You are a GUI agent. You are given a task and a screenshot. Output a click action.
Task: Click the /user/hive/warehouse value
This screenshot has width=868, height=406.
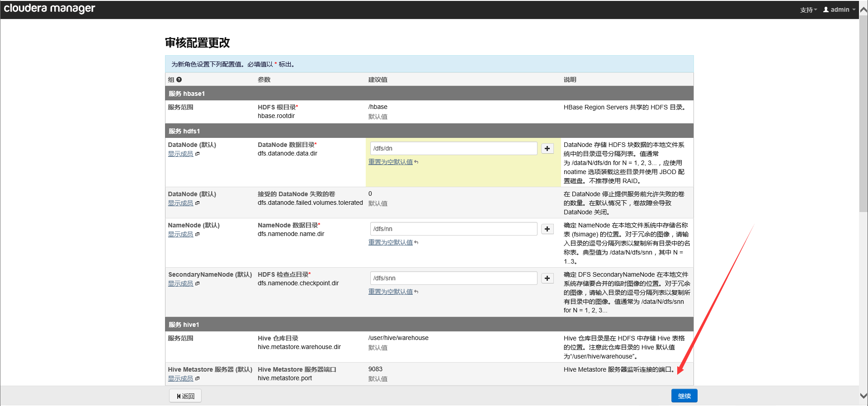pyautogui.click(x=398, y=338)
